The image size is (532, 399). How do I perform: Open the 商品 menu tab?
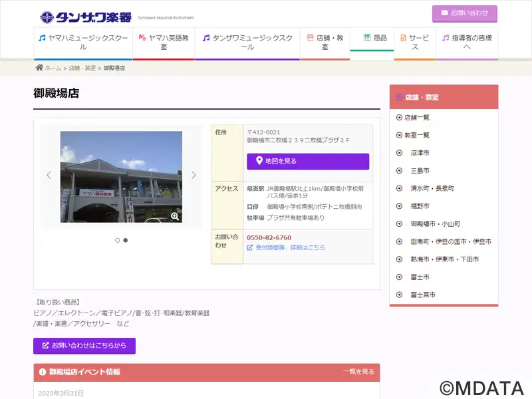coord(372,39)
